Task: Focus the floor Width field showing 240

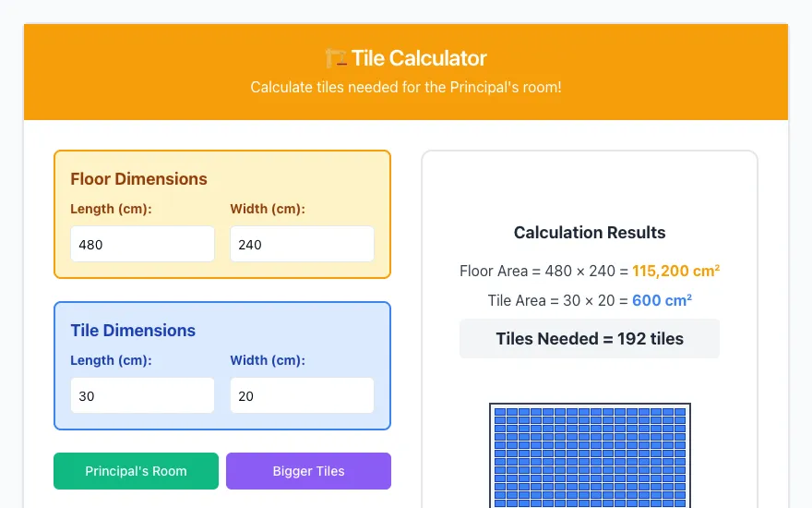Action: 302,244
